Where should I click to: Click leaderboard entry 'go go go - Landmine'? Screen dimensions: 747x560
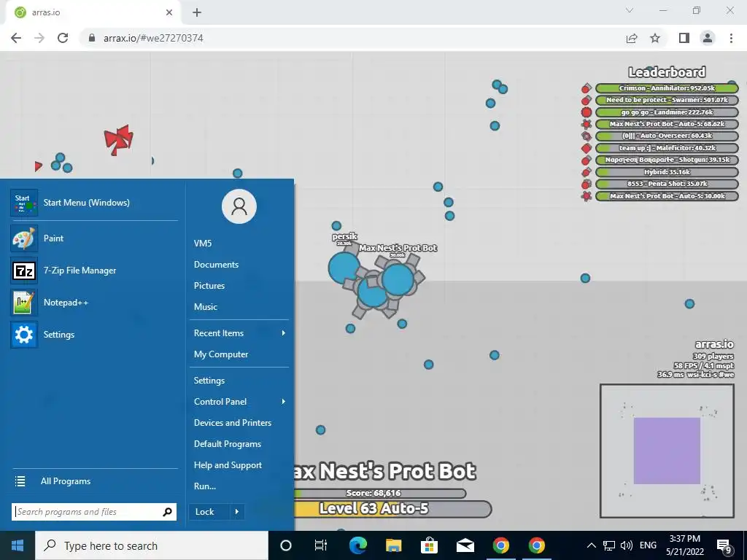pos(667,112)
